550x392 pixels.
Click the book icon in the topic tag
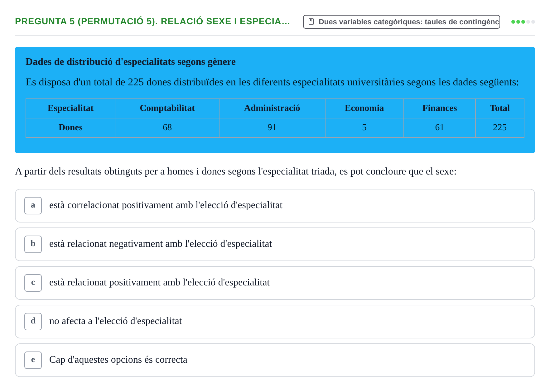point(311,22)
